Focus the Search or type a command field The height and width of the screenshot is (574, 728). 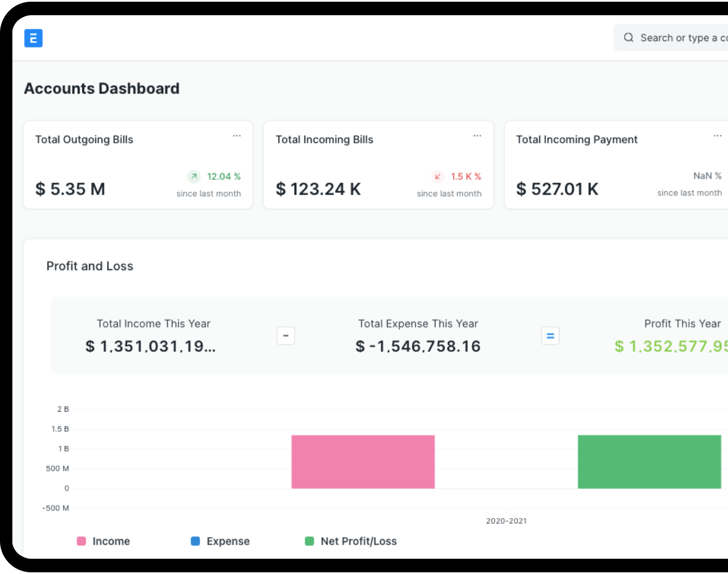click(671, 38)
